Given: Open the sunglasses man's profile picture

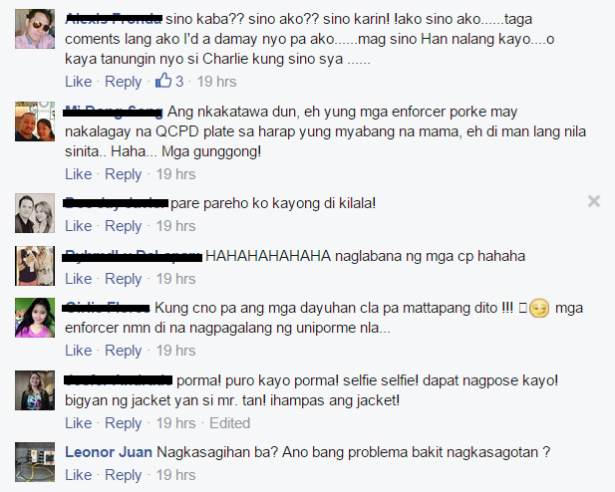Looking at the screenshot, I should pyautogui.click(x=35, y=29).
